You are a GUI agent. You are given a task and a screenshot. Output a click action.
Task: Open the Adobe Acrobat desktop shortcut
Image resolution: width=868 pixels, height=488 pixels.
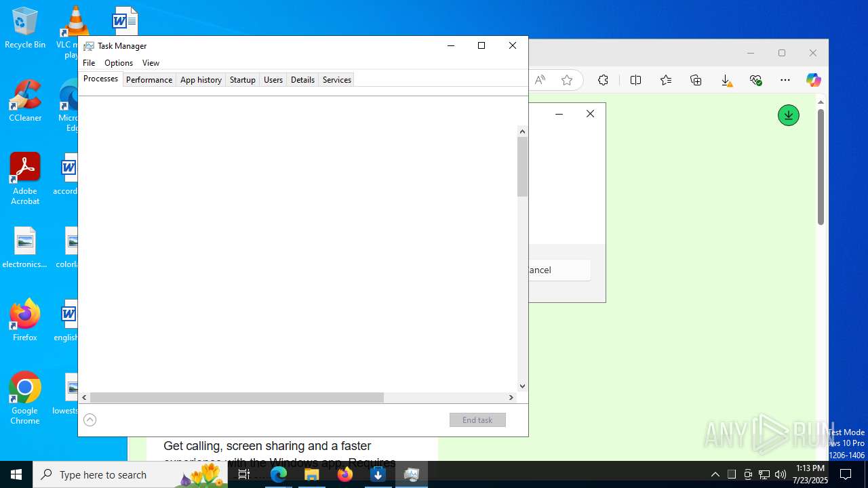coord(25,179)
